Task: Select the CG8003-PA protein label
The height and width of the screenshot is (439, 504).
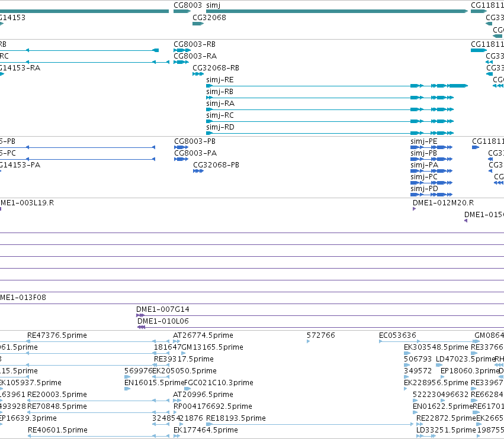Action: pos(195,153)
